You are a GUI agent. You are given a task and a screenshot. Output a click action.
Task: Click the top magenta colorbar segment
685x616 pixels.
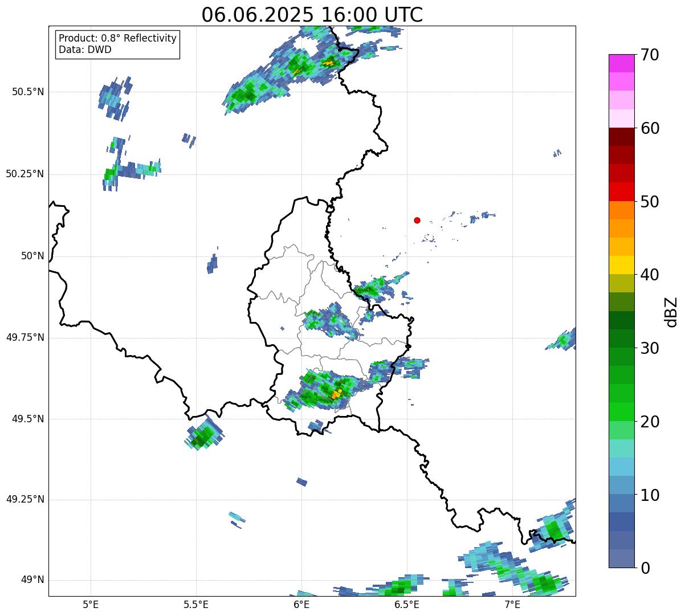pyautogui.click(x=621, y=63)
